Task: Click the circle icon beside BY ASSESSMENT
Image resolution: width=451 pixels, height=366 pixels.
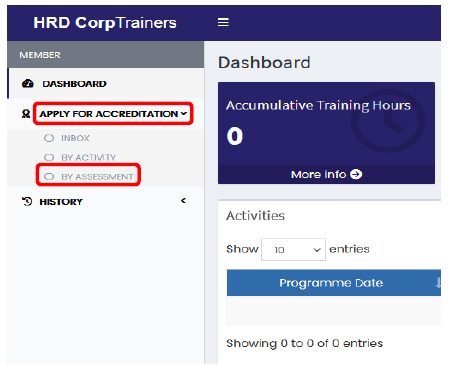Action: click(x=49, y=176)
